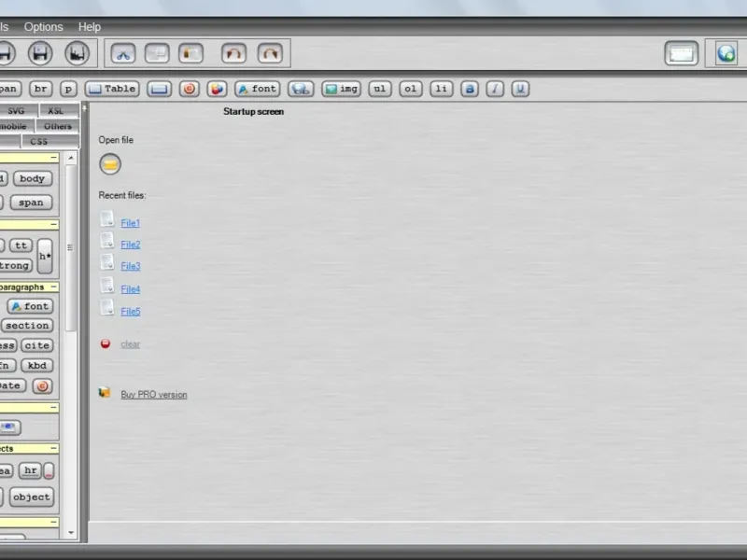Click the Cut scissors icon
The height and width of the screenshot is (560, 747).
click(123, 53)
